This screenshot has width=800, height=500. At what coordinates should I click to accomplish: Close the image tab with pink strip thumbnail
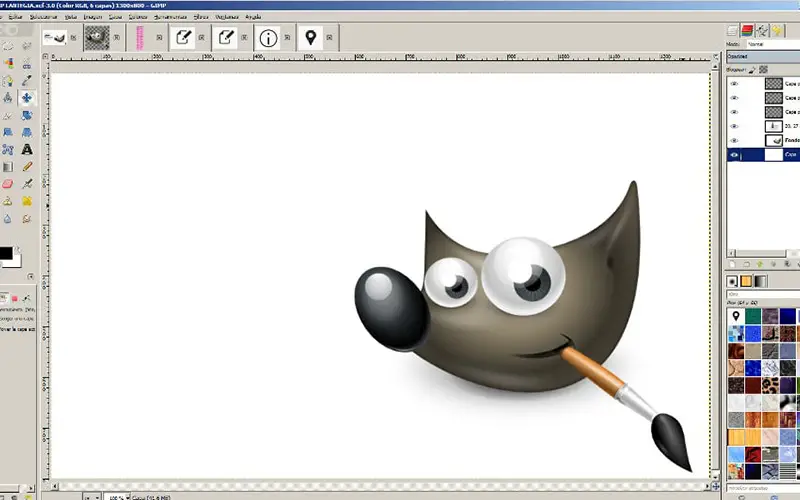pyautogui.click(x=159, y=38)
